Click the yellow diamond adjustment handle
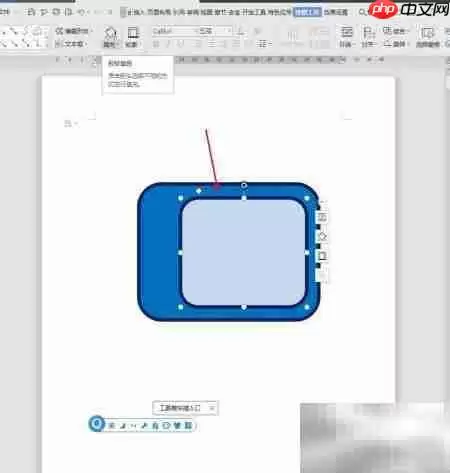The image size is (450, 473). 199,191
